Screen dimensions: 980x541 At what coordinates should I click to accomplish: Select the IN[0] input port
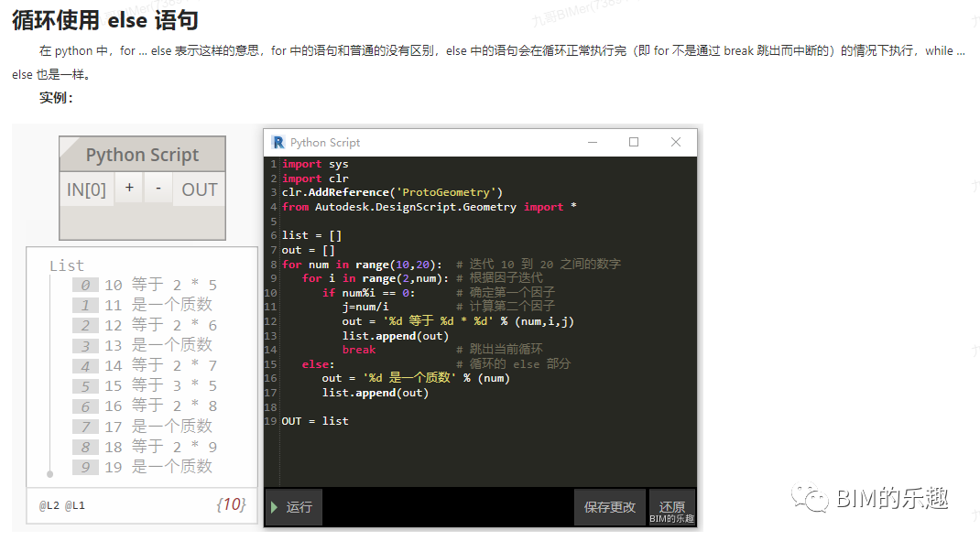pyautogui.click(x=85, y=189)
